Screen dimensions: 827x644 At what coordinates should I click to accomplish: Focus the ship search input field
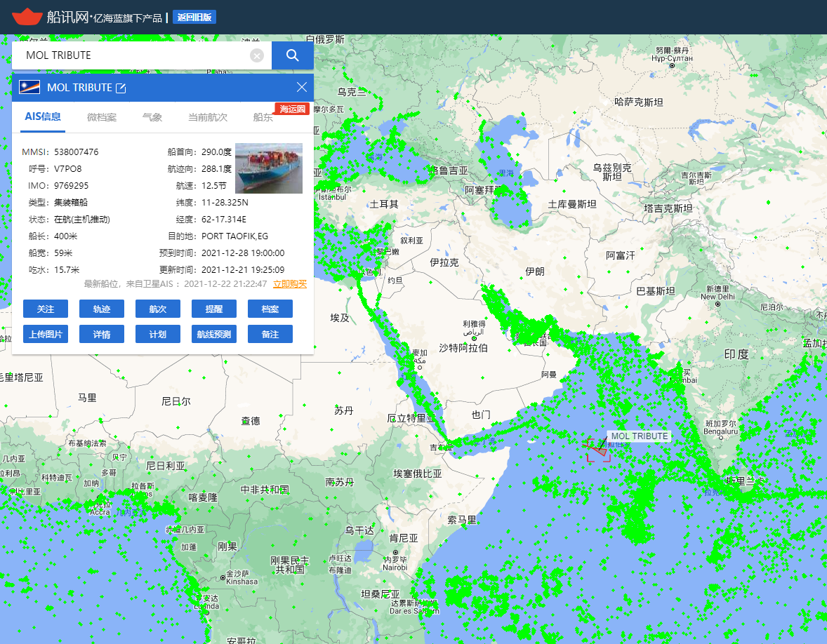(133, 55)
